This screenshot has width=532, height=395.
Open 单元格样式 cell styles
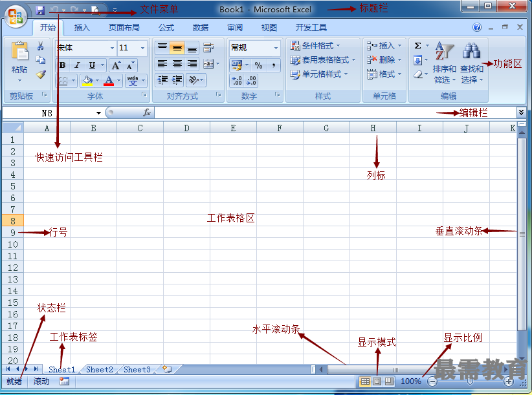pos(319,74)
